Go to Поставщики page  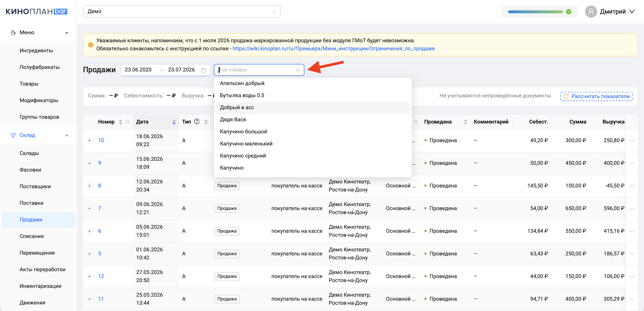[35, 186]
